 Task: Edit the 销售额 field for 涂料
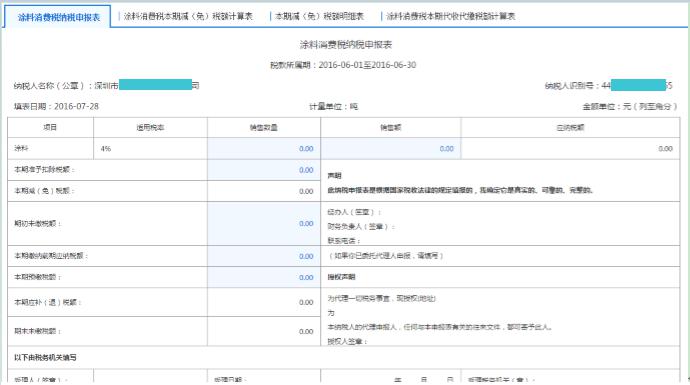391,149
